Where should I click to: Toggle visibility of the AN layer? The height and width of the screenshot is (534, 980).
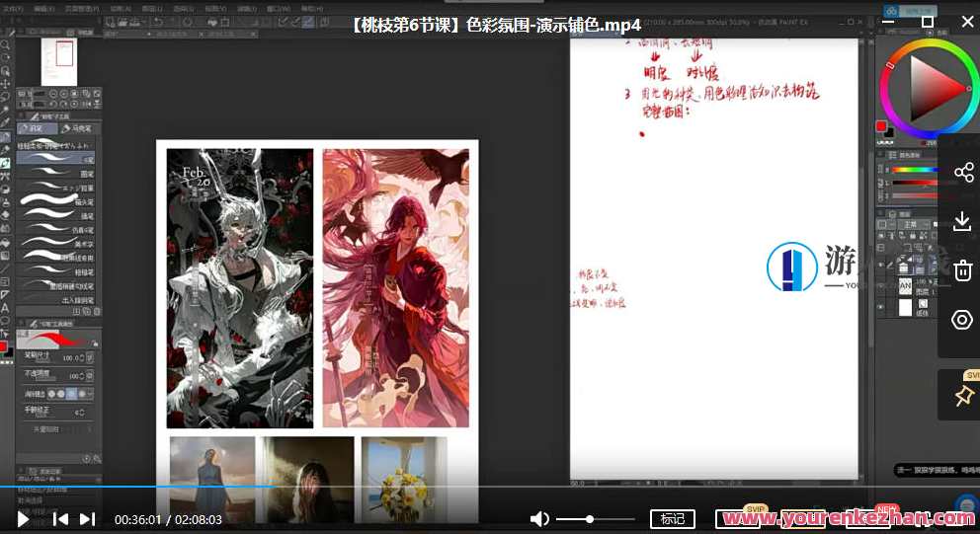pos(881,286)
